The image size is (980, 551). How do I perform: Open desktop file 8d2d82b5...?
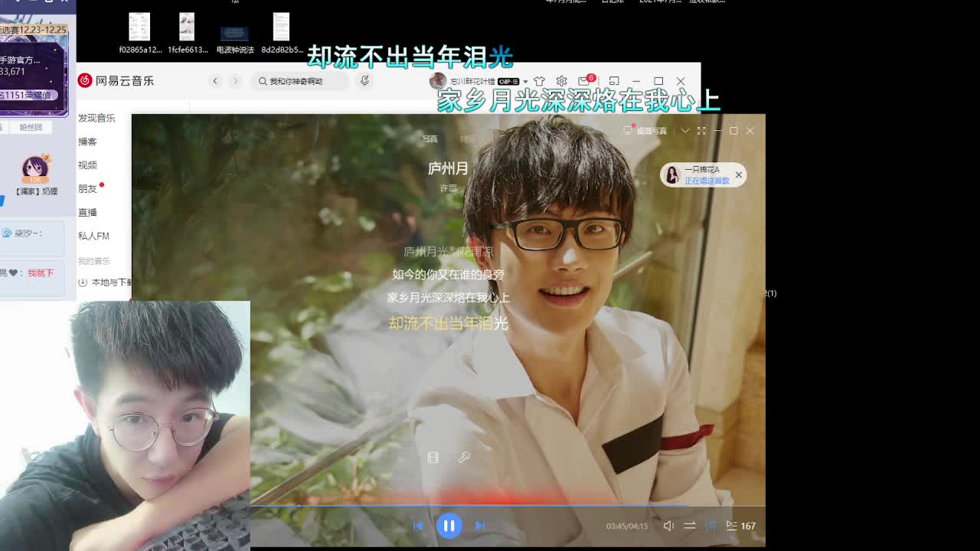tap(282, 34)
